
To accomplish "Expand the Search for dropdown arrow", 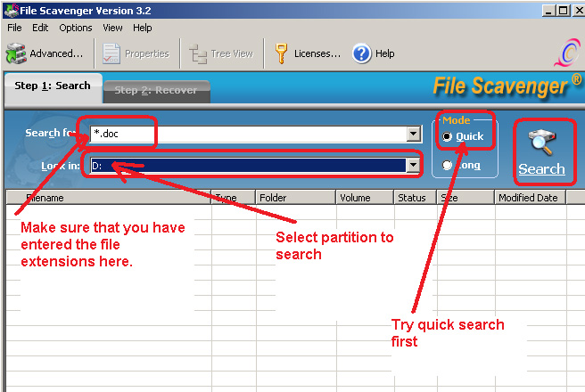I will tap(414, 134).
